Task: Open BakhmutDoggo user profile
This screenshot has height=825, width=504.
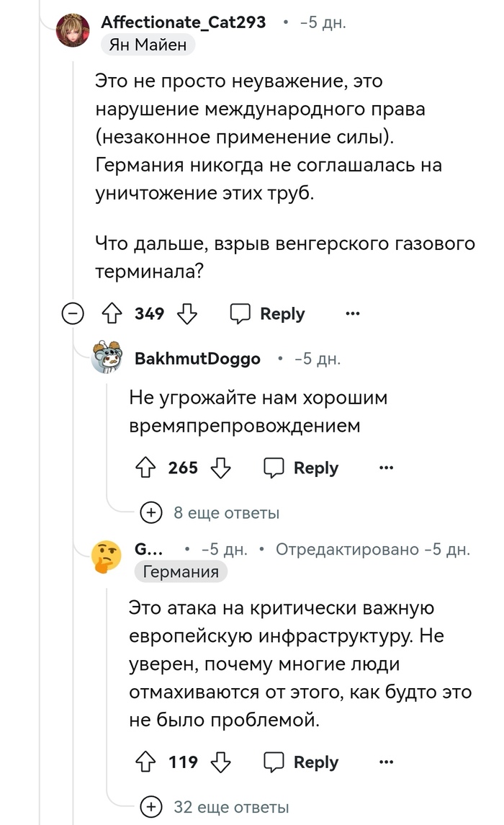Action: 197,359
